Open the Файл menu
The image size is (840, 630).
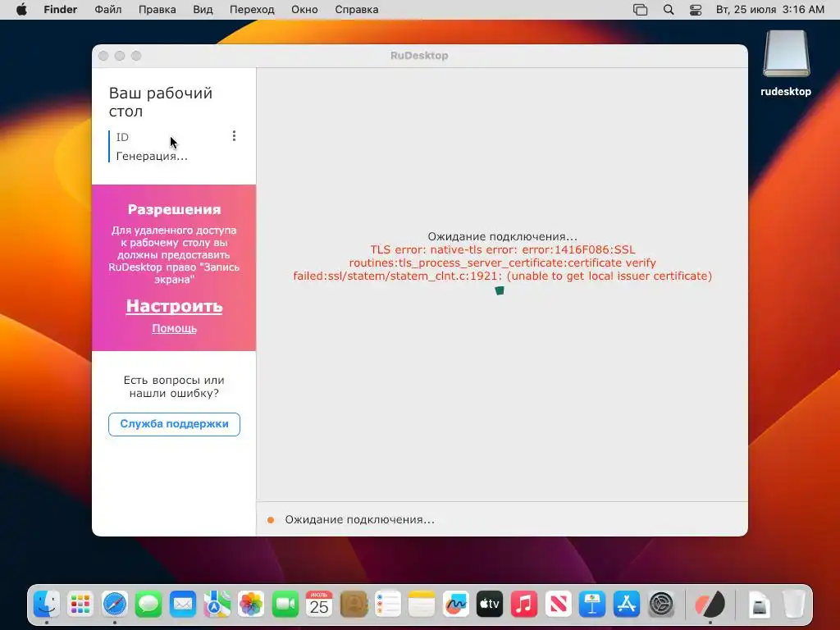108,10
